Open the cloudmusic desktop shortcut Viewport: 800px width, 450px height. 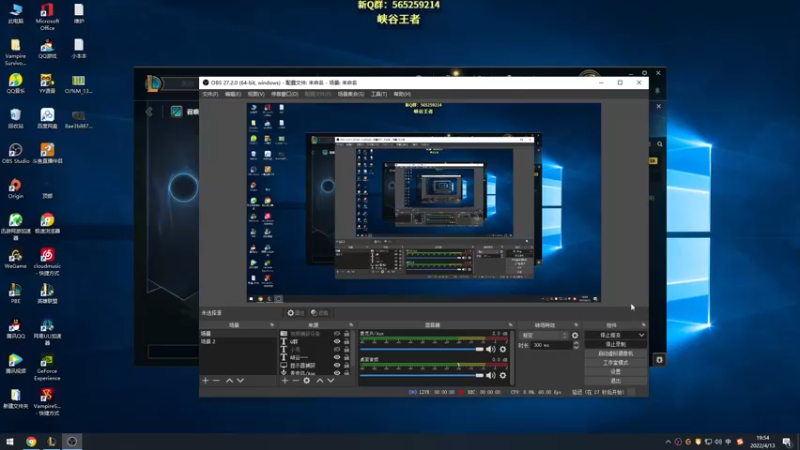pyautogui.click(x=47, y=262)
